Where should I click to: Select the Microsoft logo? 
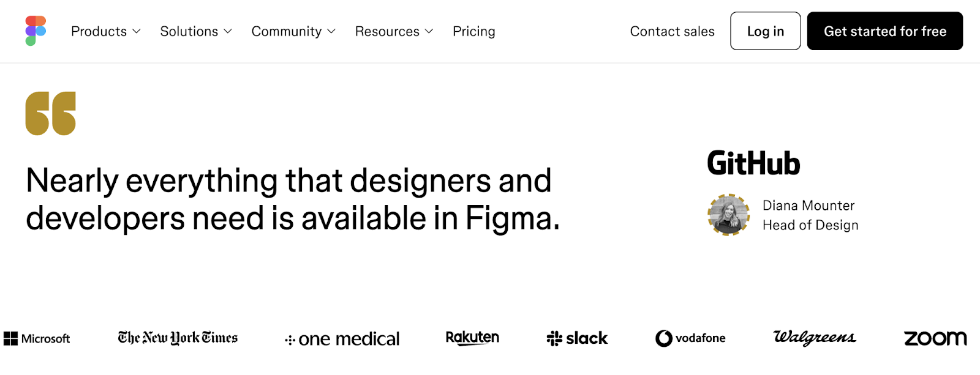(37, 338)
